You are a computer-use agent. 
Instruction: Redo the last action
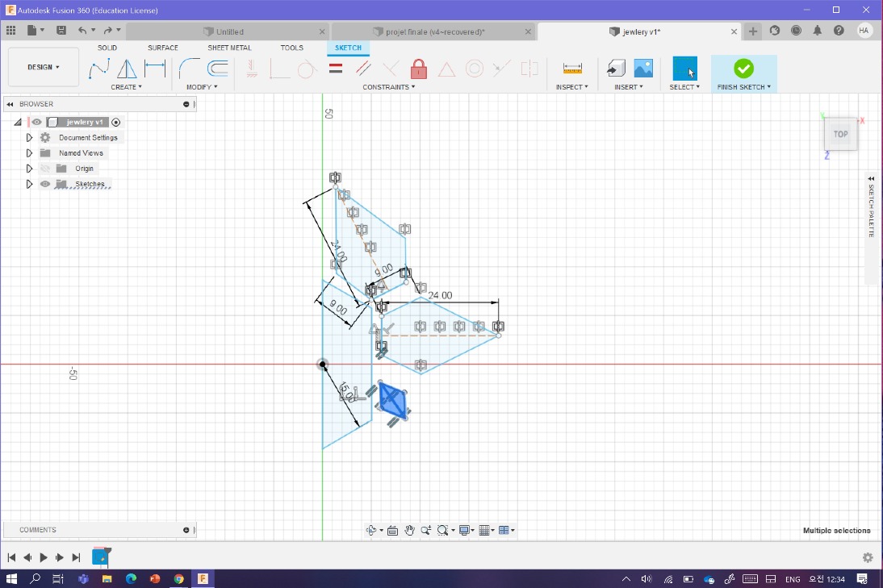click(x=107, y=31)
